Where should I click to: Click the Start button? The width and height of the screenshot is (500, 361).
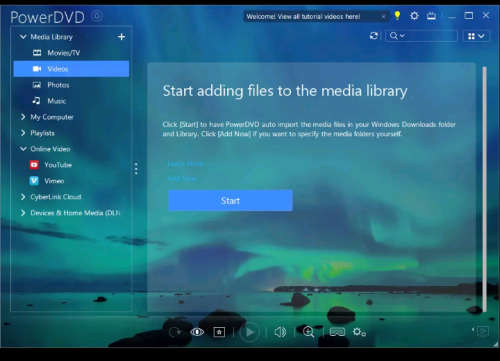click(x=230, y=201)
